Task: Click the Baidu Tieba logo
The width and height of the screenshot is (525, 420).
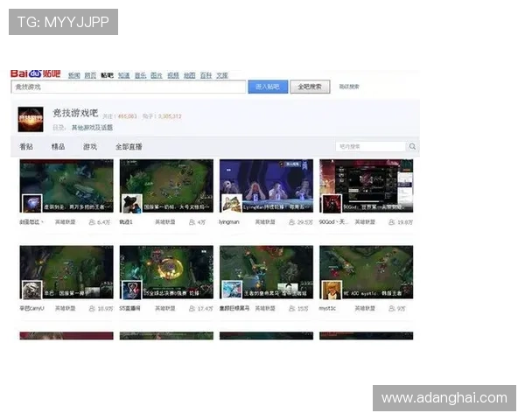Action: pyautogui.click(x=36, y=73)
